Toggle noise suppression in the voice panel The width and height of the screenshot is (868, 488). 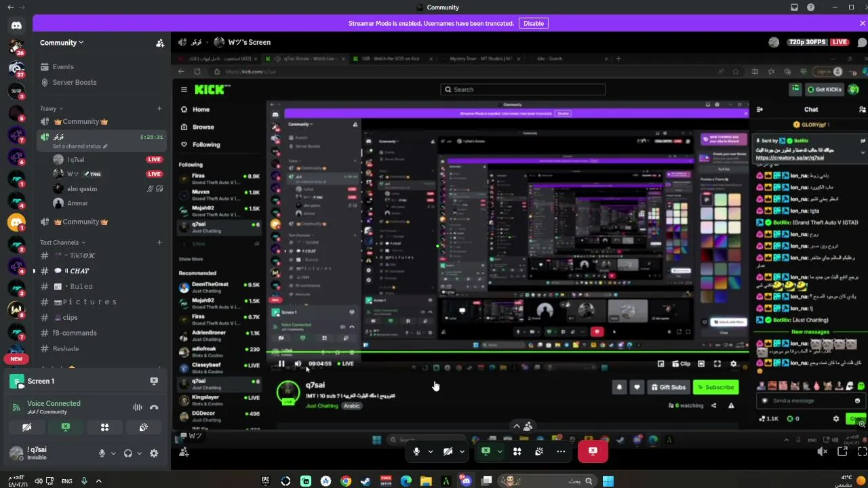138,407
